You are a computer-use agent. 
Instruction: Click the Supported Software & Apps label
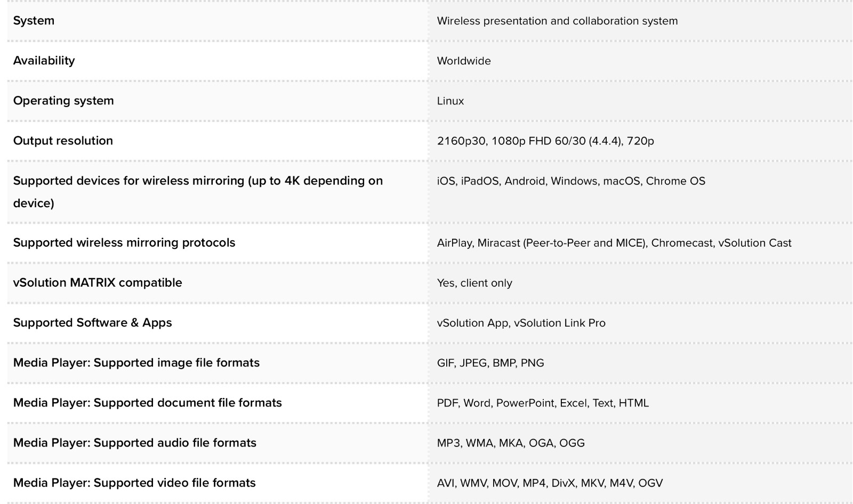click(92, 322)
